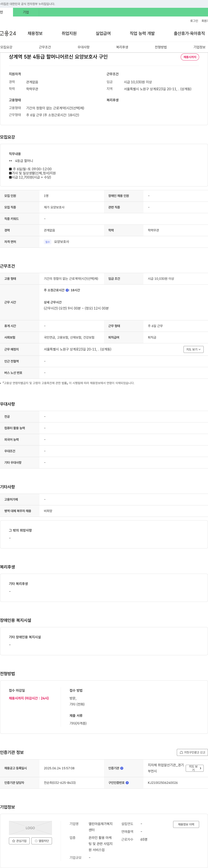Open the 취업지원 main menu
The height and width of the screenshot is (868, 208).
click(69, 33)
